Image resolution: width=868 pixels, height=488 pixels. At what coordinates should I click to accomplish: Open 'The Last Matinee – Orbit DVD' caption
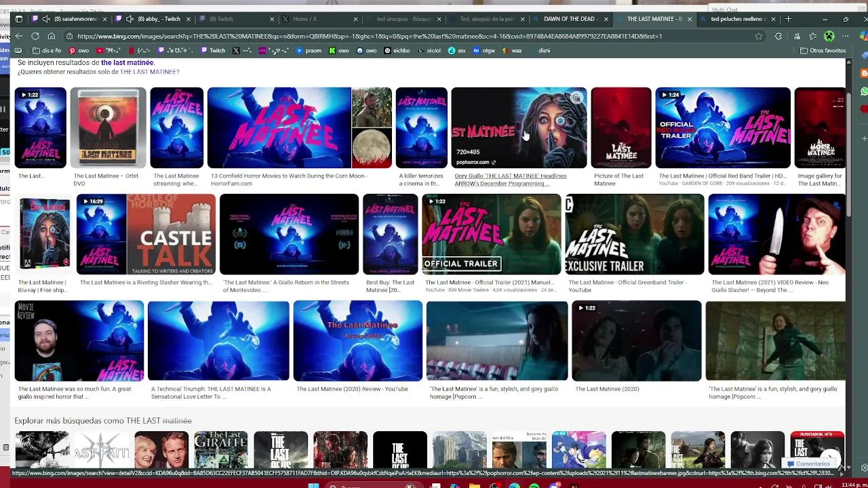point(106,180)
